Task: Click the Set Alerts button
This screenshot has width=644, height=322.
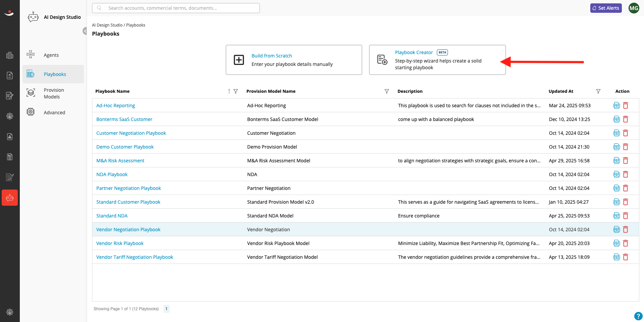Action: pyautogui.click(x=606, y=8)
